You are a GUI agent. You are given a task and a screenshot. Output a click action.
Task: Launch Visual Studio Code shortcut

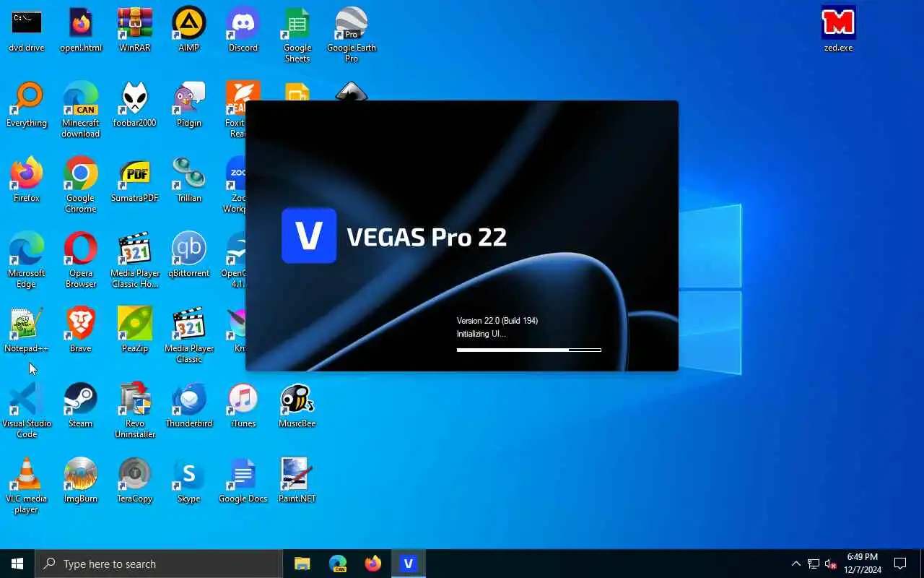(x=27, y=410)
